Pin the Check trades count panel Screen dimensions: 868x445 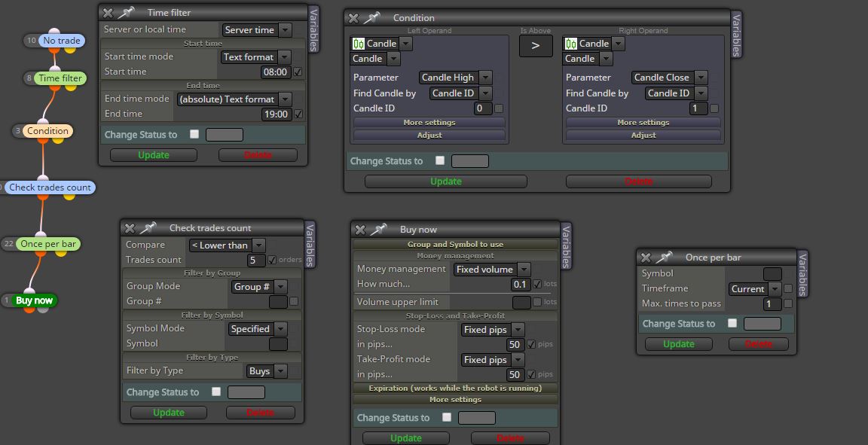(148, 227)
